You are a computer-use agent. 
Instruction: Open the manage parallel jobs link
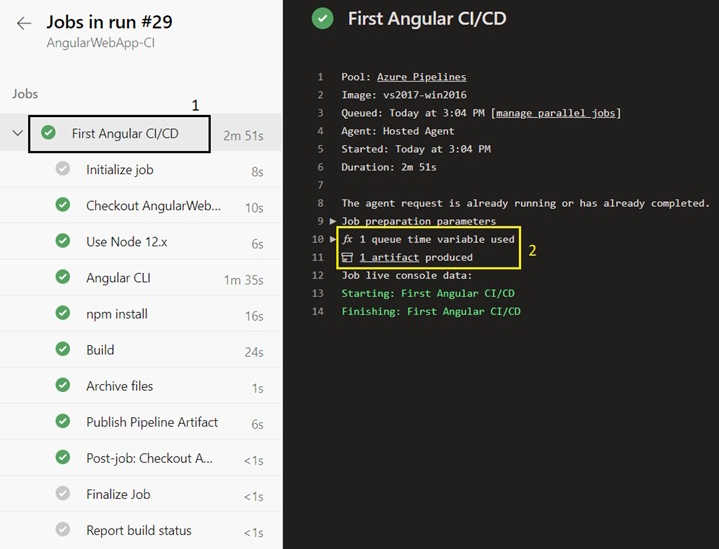point(556,113)
